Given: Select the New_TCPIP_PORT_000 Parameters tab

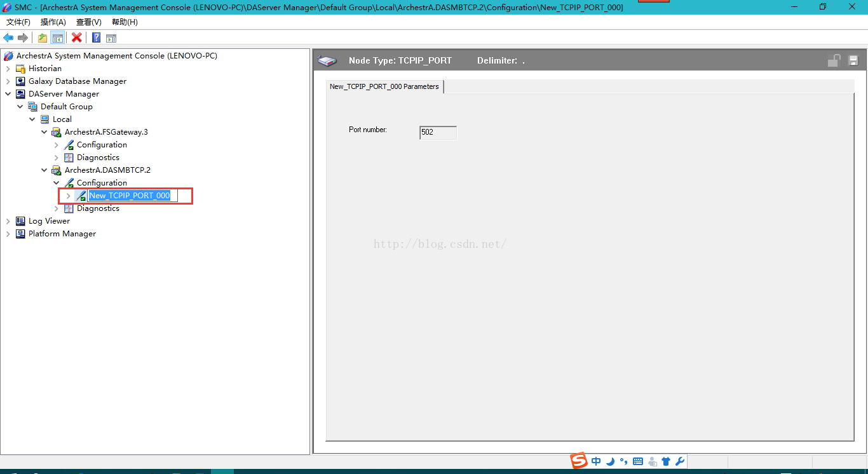Looking at the screenshot, I should point(384,86).
